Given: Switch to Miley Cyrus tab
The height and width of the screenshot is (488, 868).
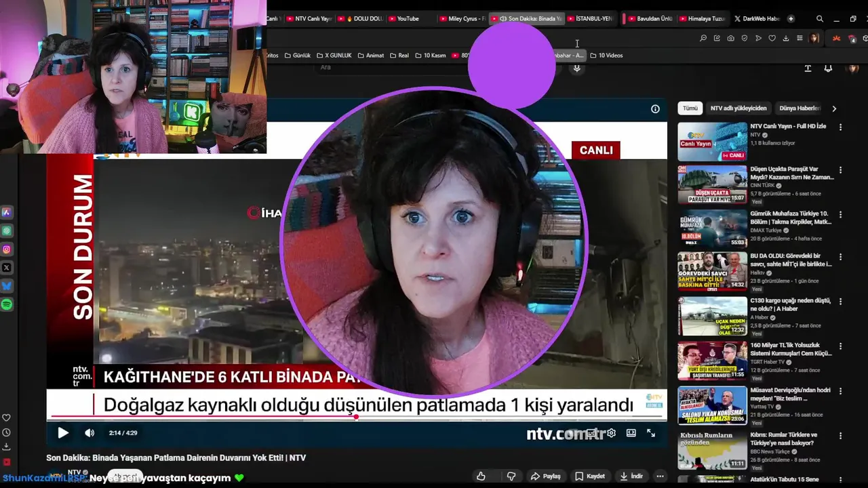Looking at the screenshot, I should tap(464, 18).
